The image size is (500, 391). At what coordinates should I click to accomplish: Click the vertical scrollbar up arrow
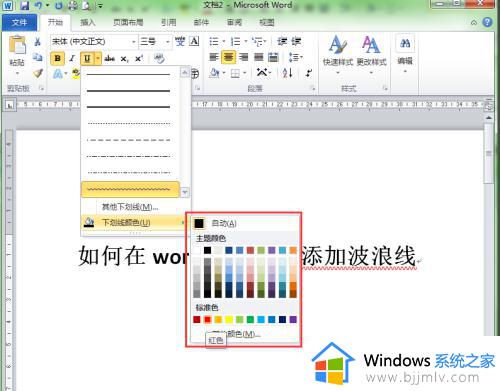point(489,118)
